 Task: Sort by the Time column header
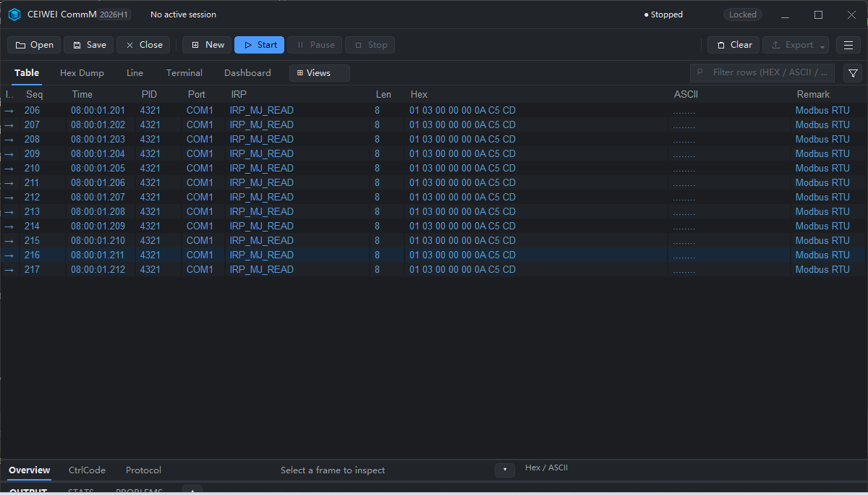click(x=82, y=95)
